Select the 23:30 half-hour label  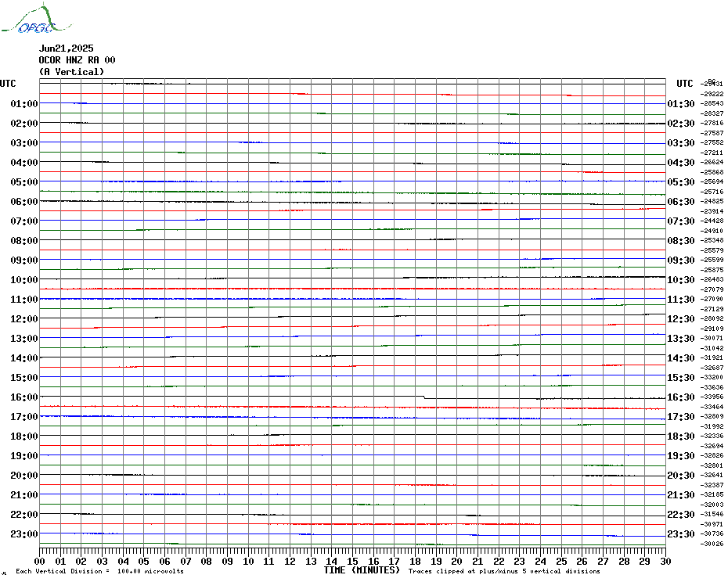coord(681,533)
